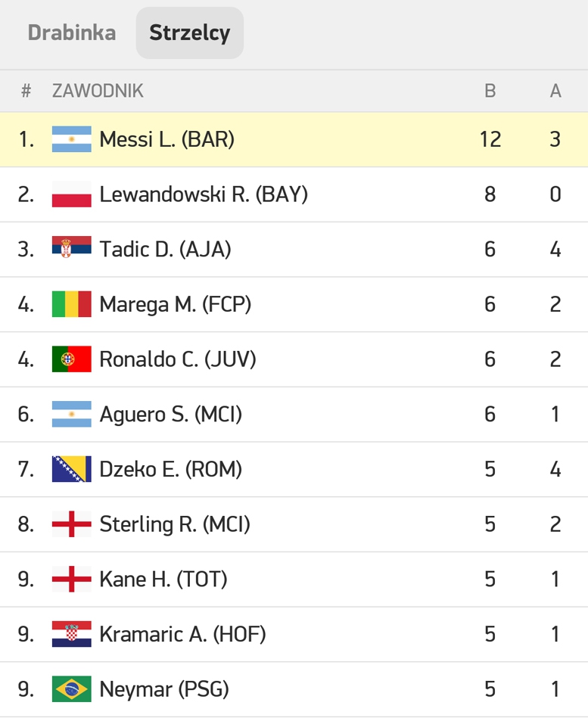588x721 pixels.
Task: Click Argentina flag next to Messi
Action: click(x=71, y=139)
